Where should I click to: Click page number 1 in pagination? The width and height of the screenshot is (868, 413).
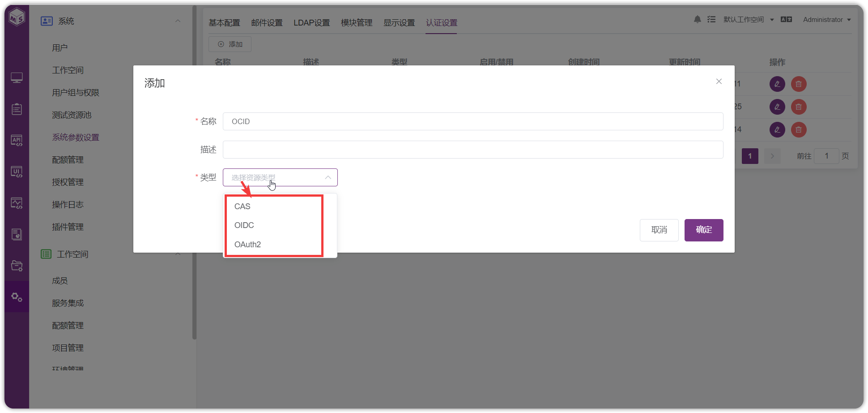pos(750,156)
